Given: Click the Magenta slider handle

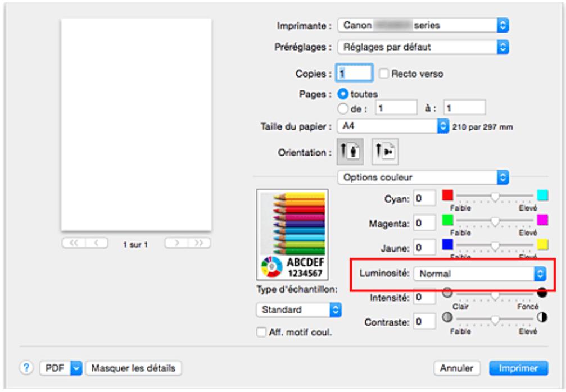Looking at the screenshot, I should tap(495, 221).
